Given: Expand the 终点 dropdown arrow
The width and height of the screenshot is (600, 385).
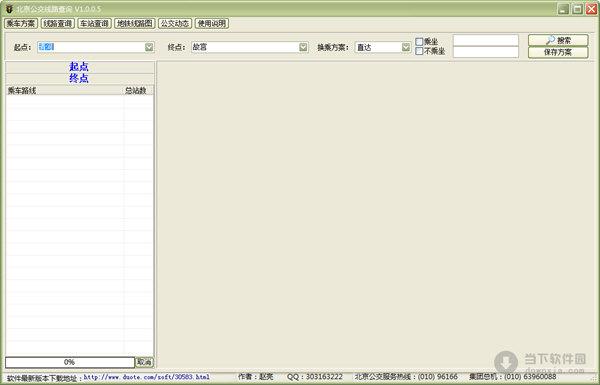Looking at the screenshot, I should click(303, 47).
